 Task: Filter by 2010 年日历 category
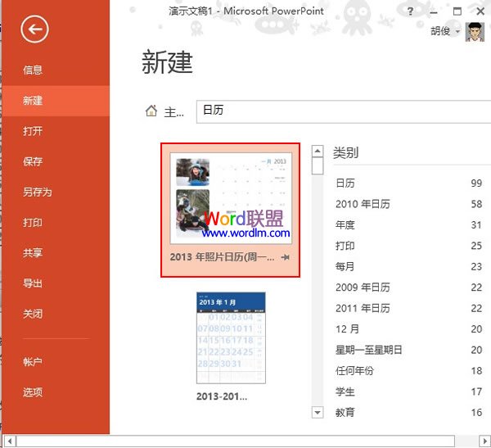[x=408, y=204]
